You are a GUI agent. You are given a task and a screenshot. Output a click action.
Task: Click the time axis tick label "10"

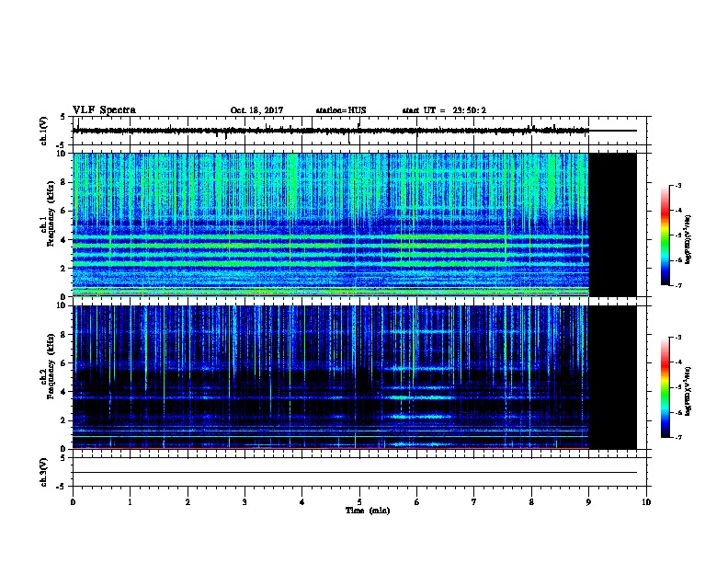(646, 501)
